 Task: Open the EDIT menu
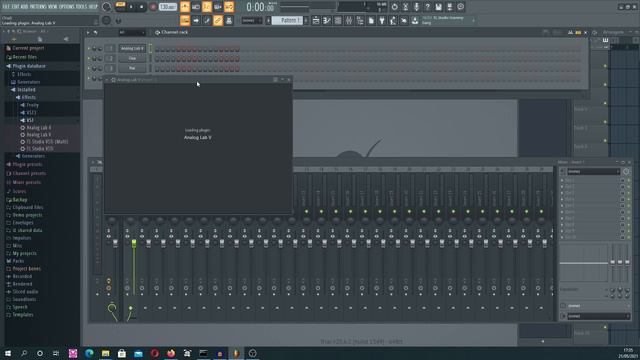15,7
